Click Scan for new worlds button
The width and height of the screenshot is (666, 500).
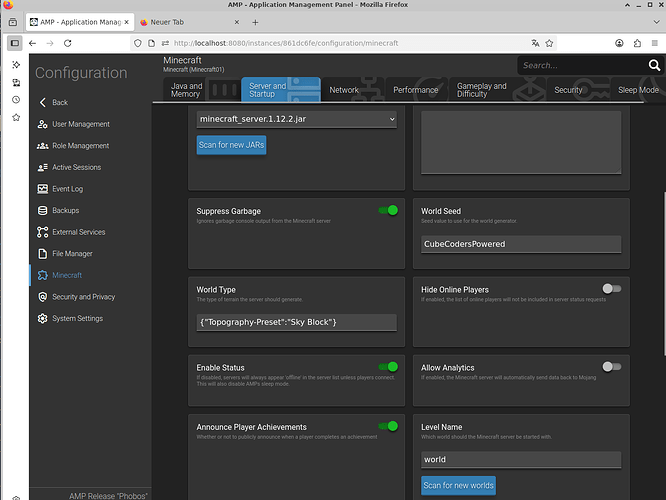(458, 486)
